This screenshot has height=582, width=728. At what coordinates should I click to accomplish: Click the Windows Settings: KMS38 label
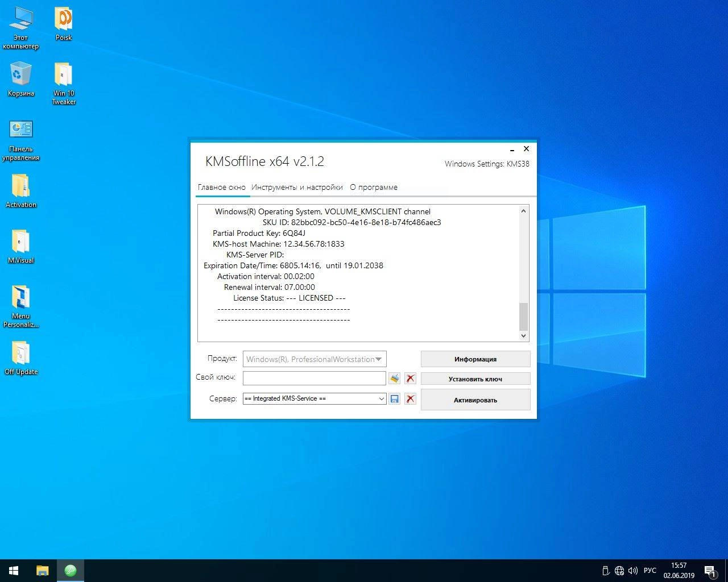coord(487,164)
